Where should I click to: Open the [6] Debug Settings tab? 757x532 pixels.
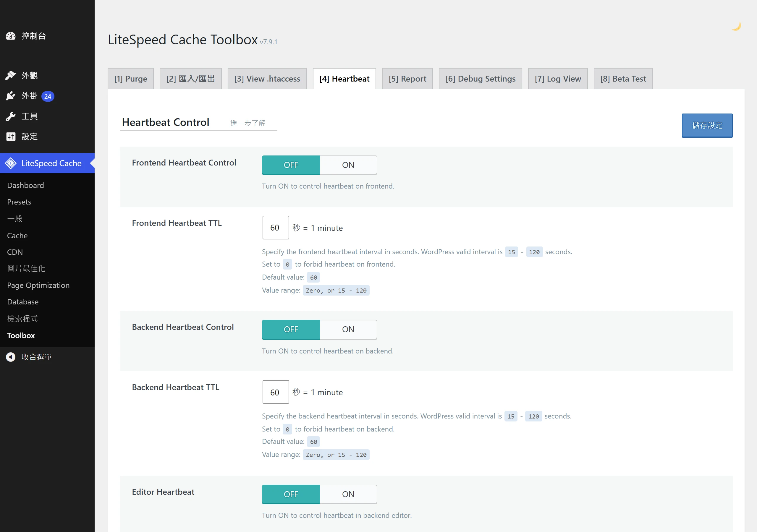pyautogui.click(x=481, y=79)
